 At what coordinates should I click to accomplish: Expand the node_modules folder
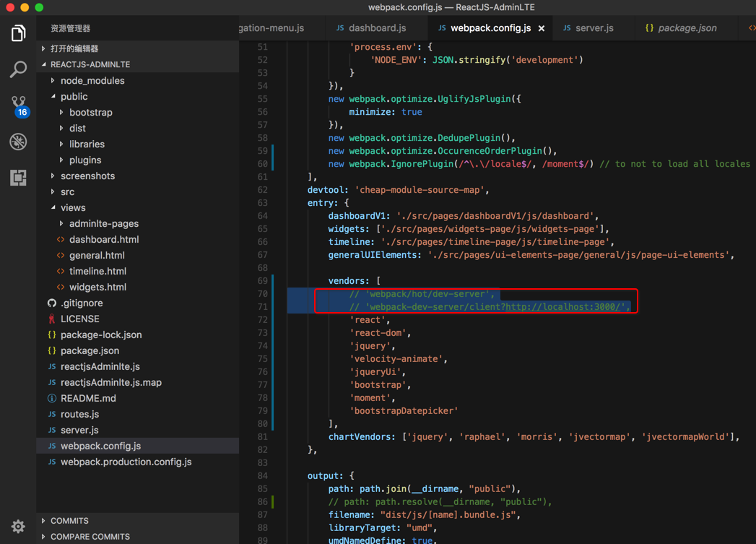(92, 81)
